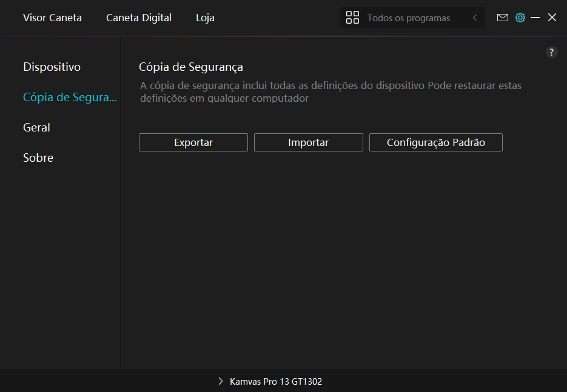The height and width of the screenshot is (392, 567).
Task: Open the Loja store tab
Action: coord(205,18)
